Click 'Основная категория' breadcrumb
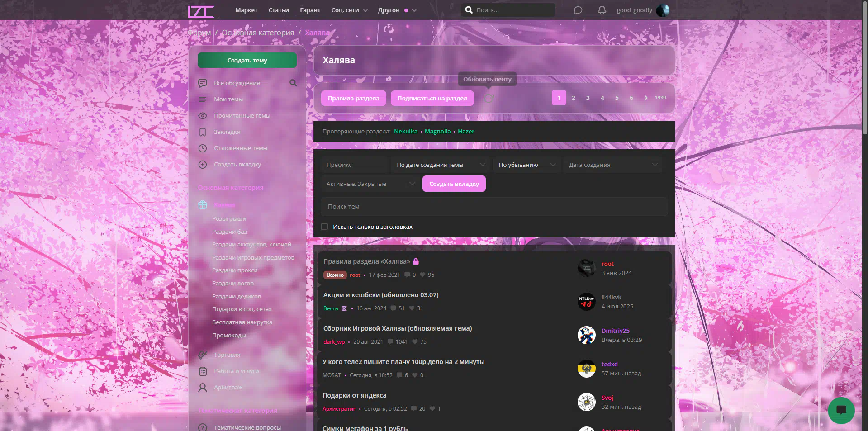The height and width of the screenshot is (431, 868). pos(258,33)
